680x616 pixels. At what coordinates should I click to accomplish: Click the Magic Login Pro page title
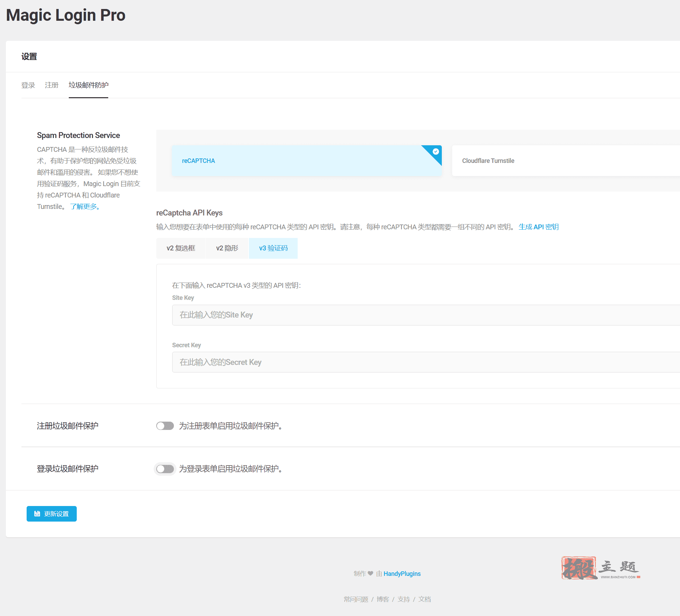pos(66,15)
